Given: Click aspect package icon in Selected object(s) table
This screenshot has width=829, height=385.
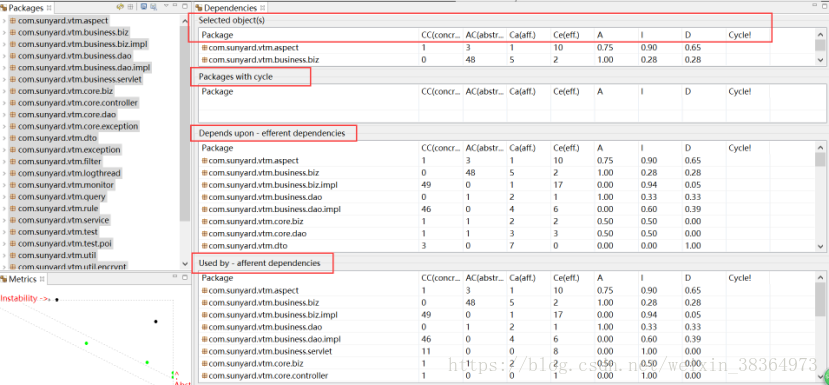Looking at the screenshot, I should 205,48.
